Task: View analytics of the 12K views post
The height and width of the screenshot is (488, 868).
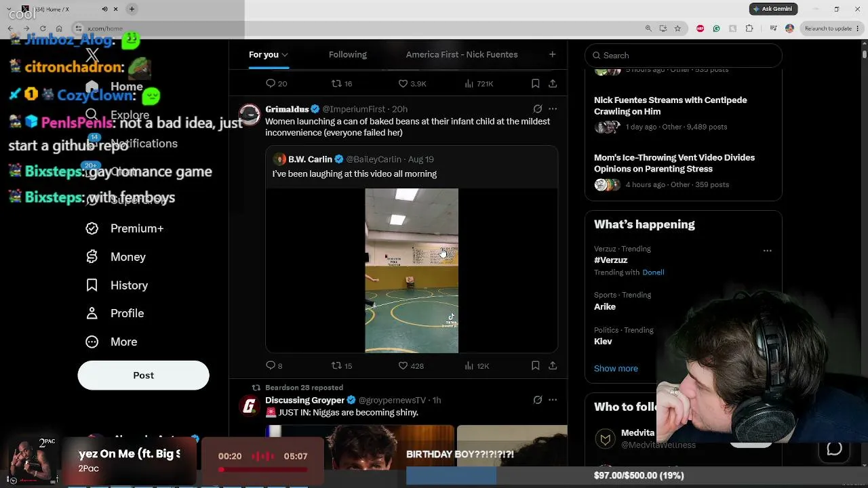Action: coord(477,366)
